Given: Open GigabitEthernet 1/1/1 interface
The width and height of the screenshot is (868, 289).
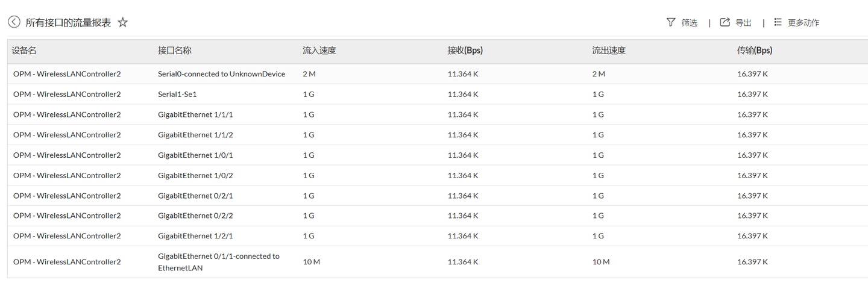Looking at the screenshot, I should (195, 114).
